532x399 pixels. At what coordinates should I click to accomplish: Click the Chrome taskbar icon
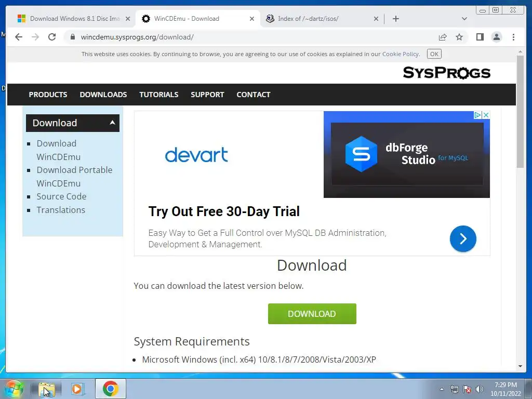click(x=111, y=389)
